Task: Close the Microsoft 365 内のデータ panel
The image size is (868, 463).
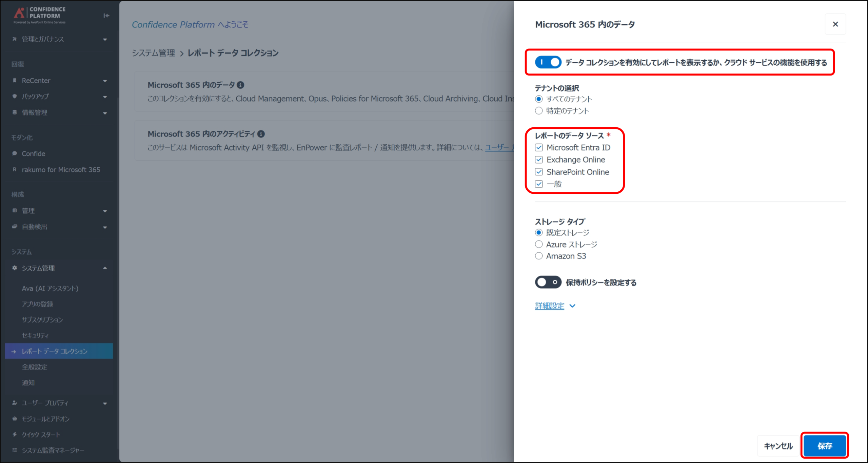Action: point(835,24)
